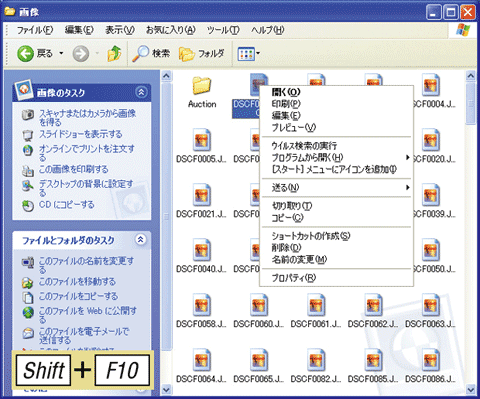Open the Back button history dropdown arrow
Image resolution: width=480 pixels, height=399 pixels.
click(61, 53)
